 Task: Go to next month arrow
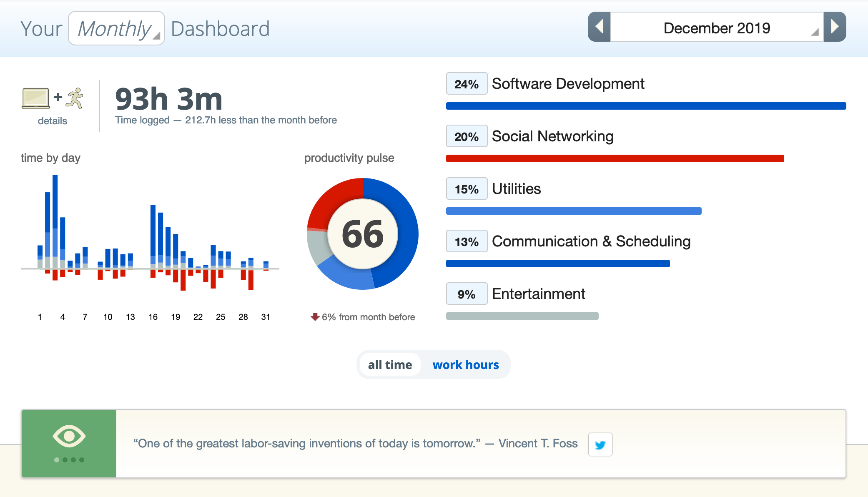[835, 27]
